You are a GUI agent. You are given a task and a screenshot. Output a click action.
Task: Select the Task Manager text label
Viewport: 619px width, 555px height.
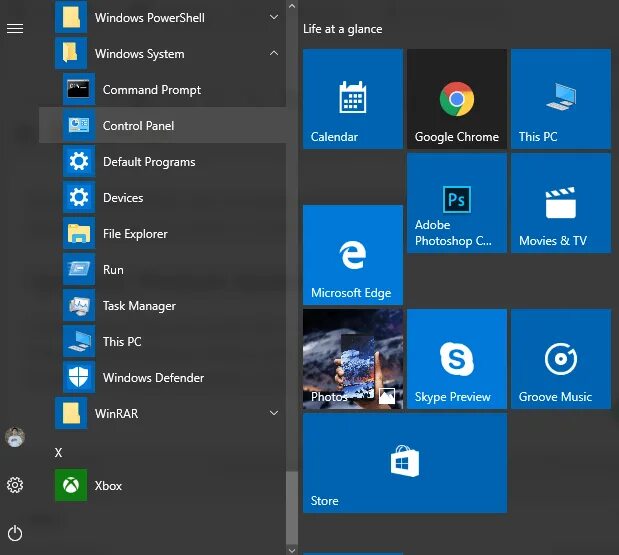[139, 306]
